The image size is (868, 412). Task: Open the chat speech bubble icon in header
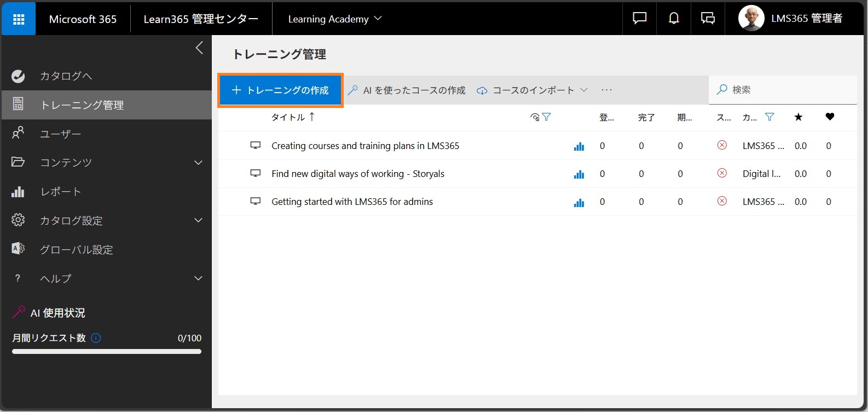[640, 18]
